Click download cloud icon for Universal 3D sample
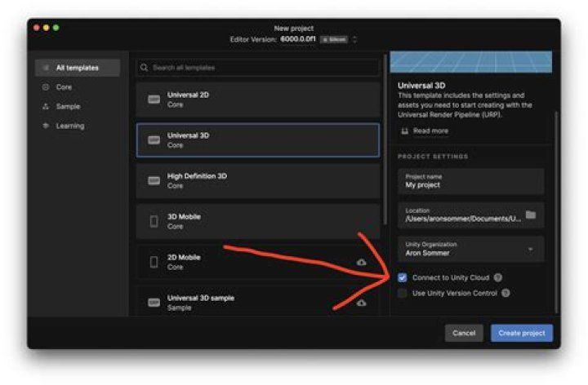Viewport: 588px width, 385px height. click(x=361, y=303)
